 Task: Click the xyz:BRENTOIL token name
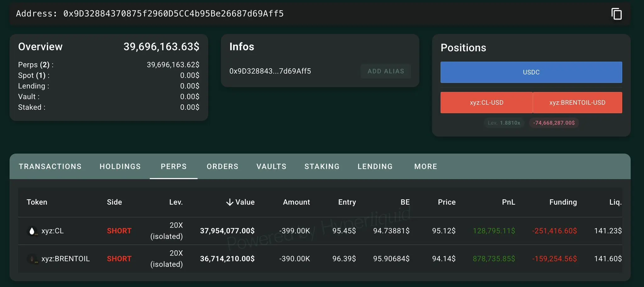click(65, 259)
